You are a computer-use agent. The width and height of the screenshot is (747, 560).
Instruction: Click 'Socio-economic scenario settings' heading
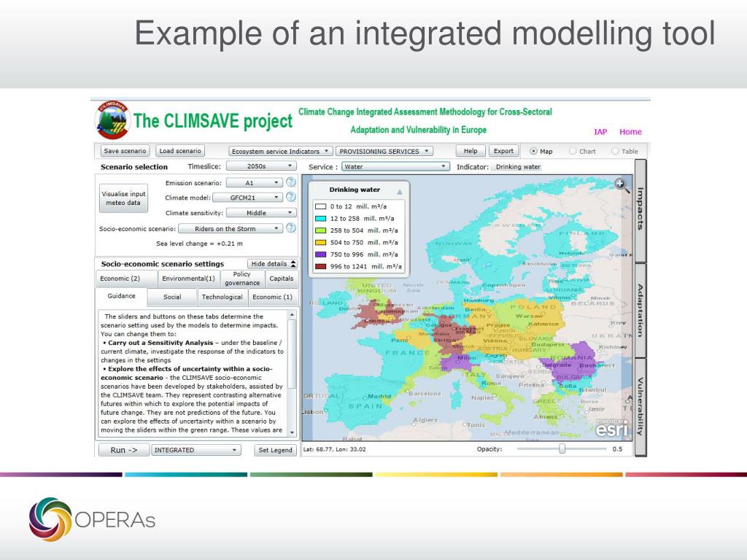(x=163, y=264)
